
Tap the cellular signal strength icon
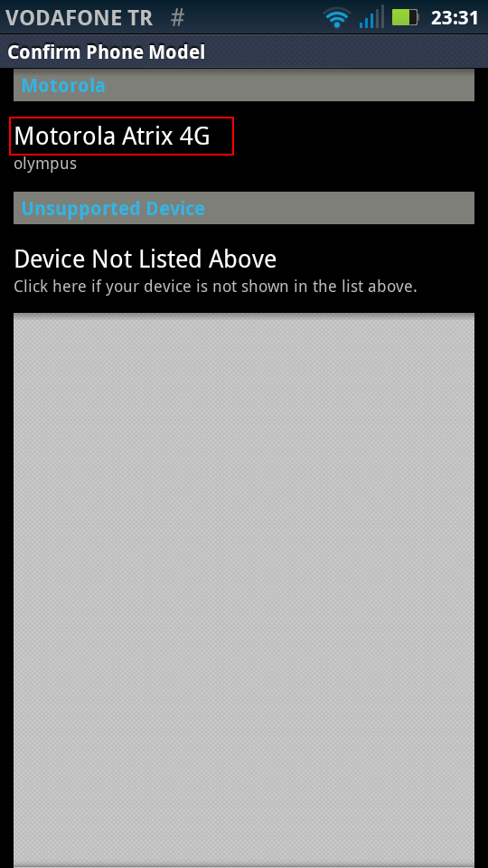[x=371, y=16]
